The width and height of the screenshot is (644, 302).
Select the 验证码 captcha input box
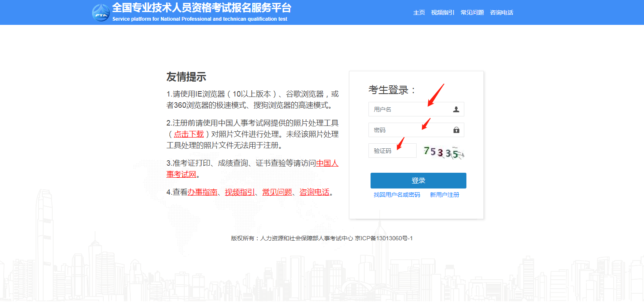392,151
